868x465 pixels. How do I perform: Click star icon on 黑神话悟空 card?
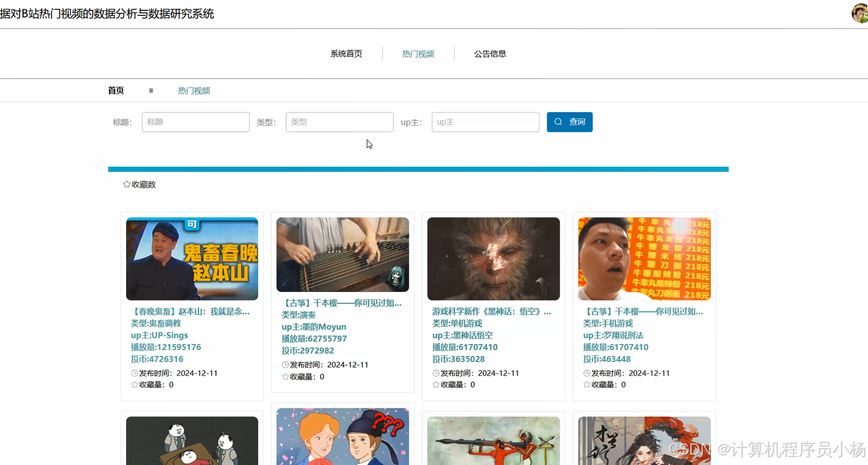436,385
